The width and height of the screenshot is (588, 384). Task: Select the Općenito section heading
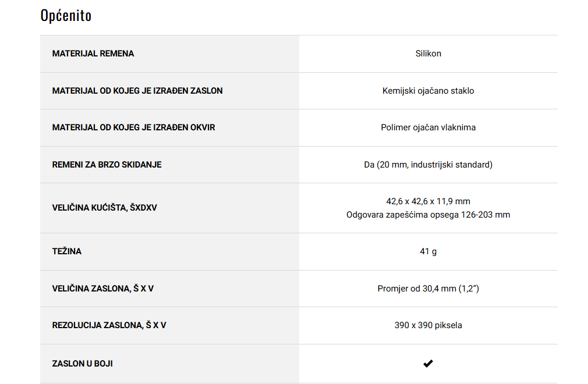[x=66, y=16]
